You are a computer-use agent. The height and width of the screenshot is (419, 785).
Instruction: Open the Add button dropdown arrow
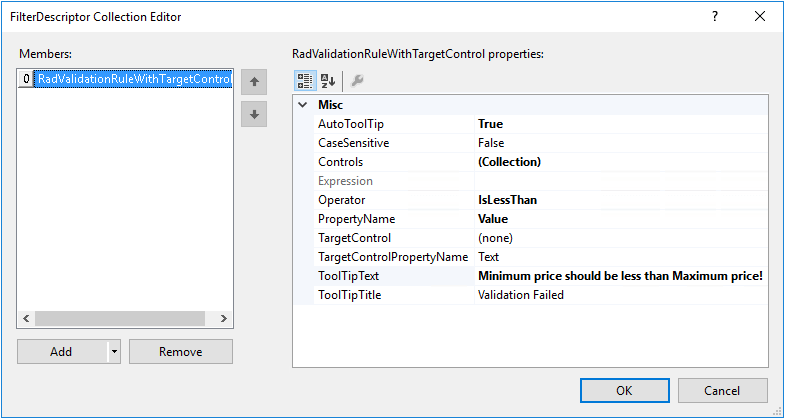114,351
